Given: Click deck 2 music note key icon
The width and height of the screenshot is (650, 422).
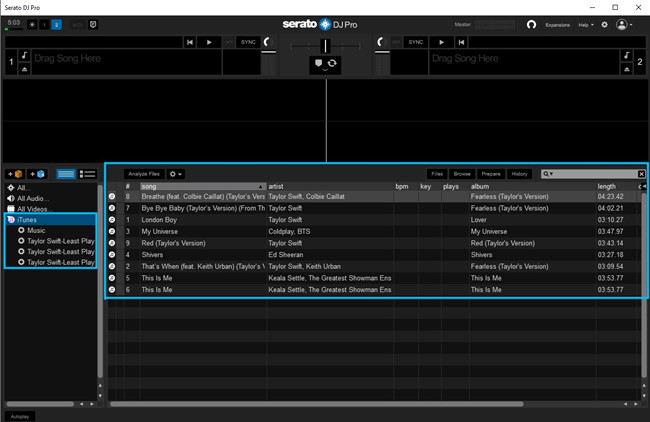Looking at the screenshot, I should [626, 55].
